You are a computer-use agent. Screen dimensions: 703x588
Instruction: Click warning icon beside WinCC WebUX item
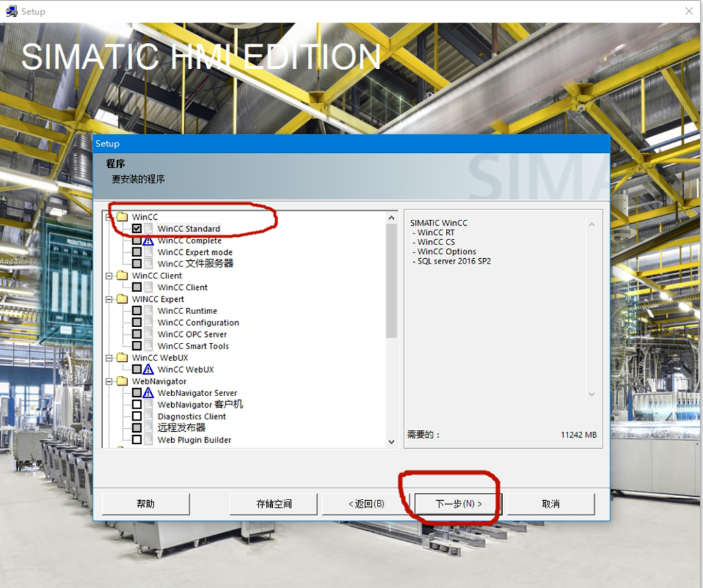(x=148, y=369)
